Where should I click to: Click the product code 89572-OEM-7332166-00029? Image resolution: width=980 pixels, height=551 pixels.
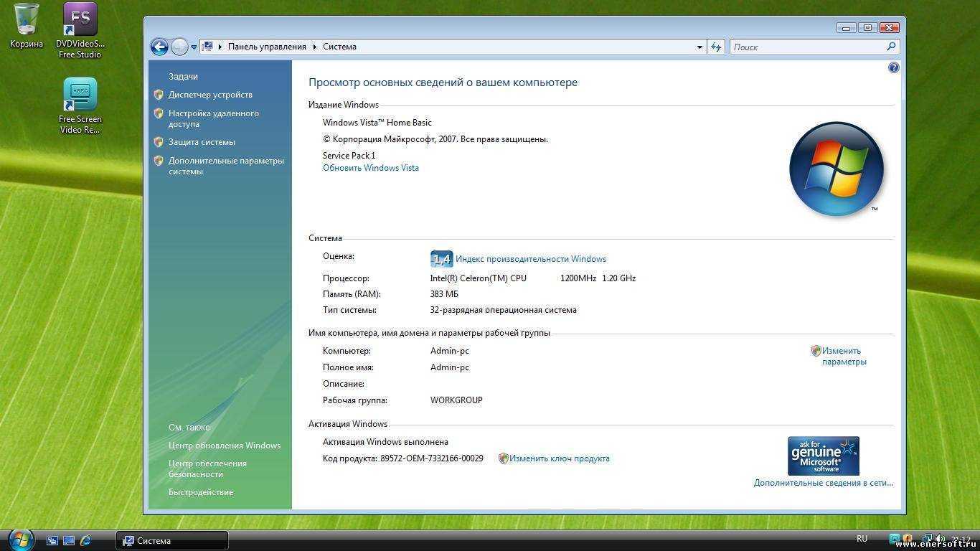[432, 458]
